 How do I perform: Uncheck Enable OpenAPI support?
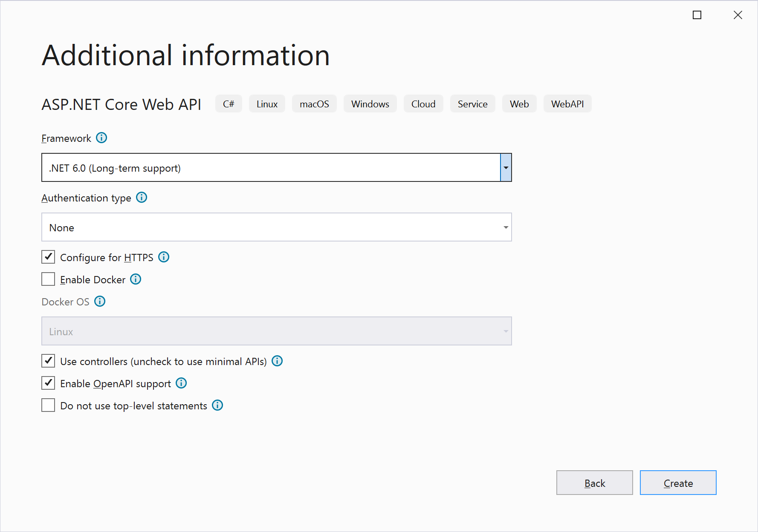pos(48,383)
